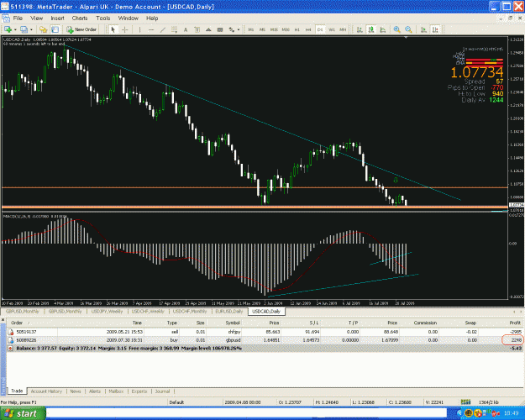The height and width of the screenshot is (420, 525).
Task: Select the chfjpy sell order row
Action: click(x=265, y=332)
